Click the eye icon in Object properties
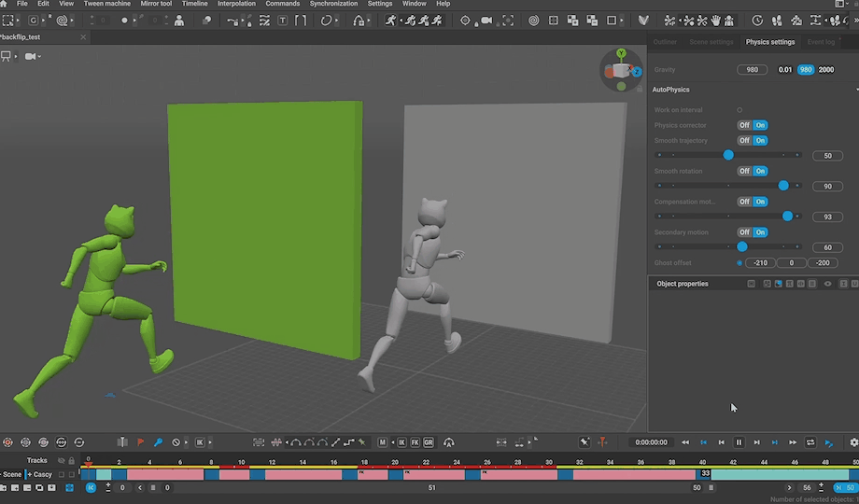 coord(827,284)
